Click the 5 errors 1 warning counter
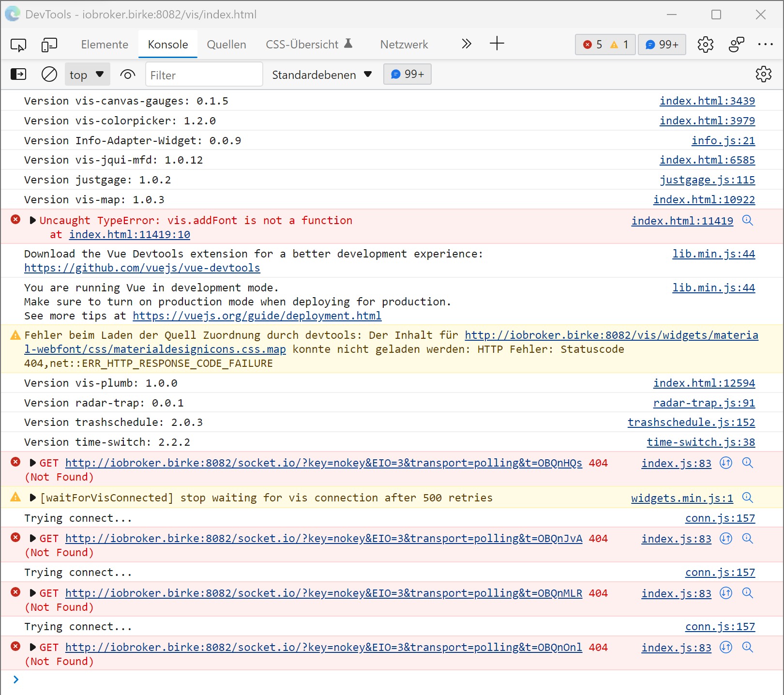This screenshot has height=695, width=784. pos(605,45)
